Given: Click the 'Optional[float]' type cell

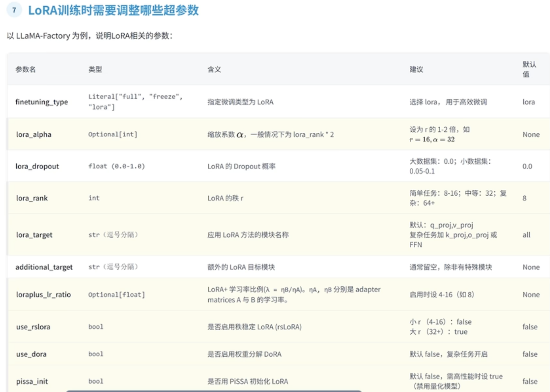Looking at the screenshot, I should (x=117, y=294).
